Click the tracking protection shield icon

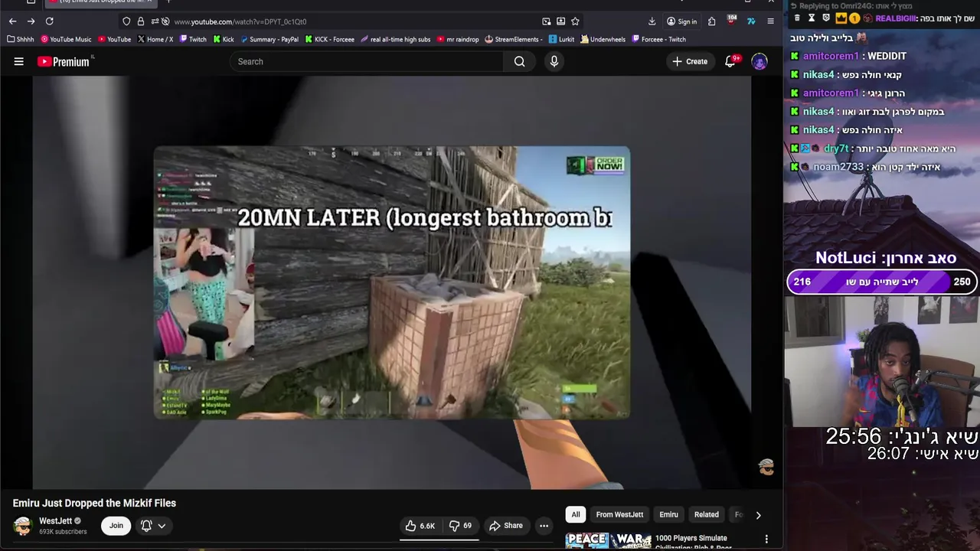pos(126,21)
